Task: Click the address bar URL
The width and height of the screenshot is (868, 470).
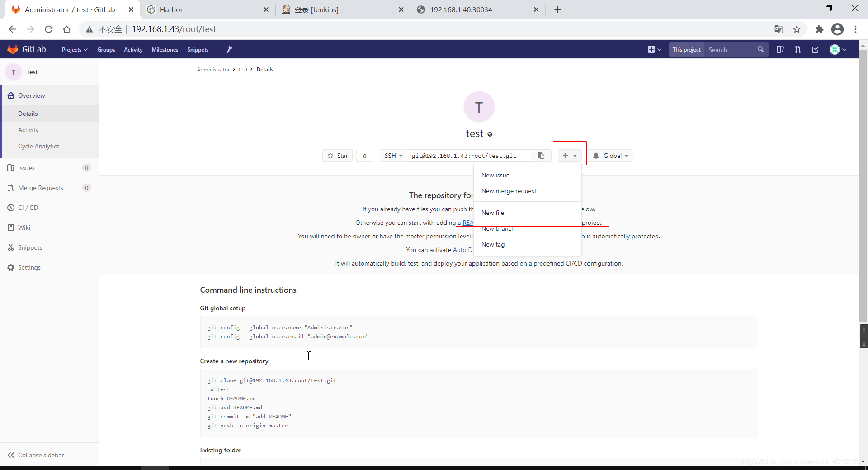Action: click(x=174, y=29)
